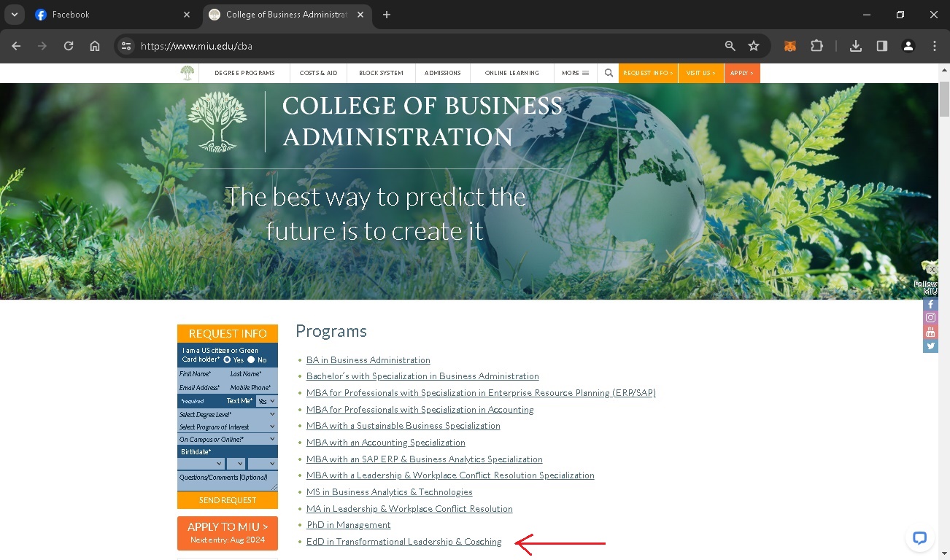Screen dimensions: 950x560
Task: Open the MetaMask fox extension
Action: click(789, 46)
